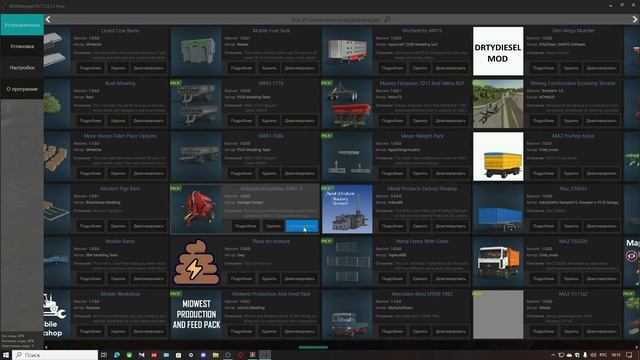This screenshot has width=640, height=360.
Task: Click Подробнее on the Modern Pigs Barn card
Action: [90, 226]
